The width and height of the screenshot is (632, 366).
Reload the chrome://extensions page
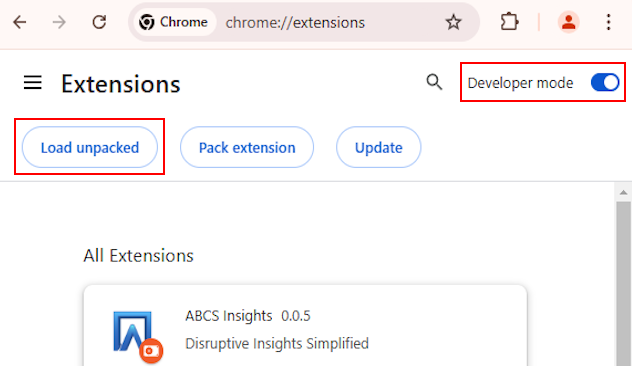point(99,22)
